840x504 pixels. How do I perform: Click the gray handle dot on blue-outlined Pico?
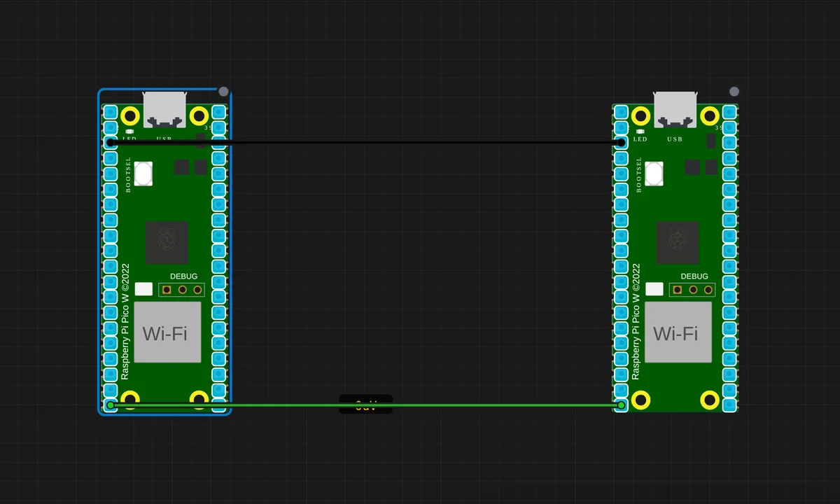223,92
